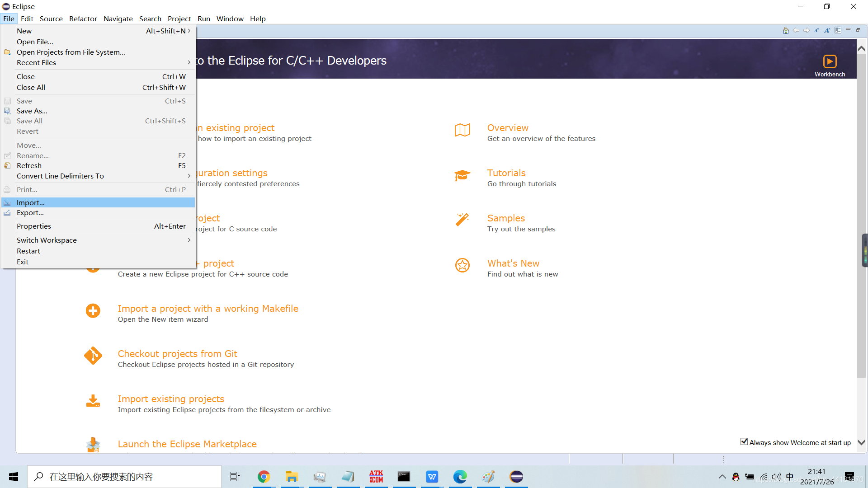Viewport: 868px width, 488px height.
Task: Click the Windows taskbar search input field
Action: 124,477
